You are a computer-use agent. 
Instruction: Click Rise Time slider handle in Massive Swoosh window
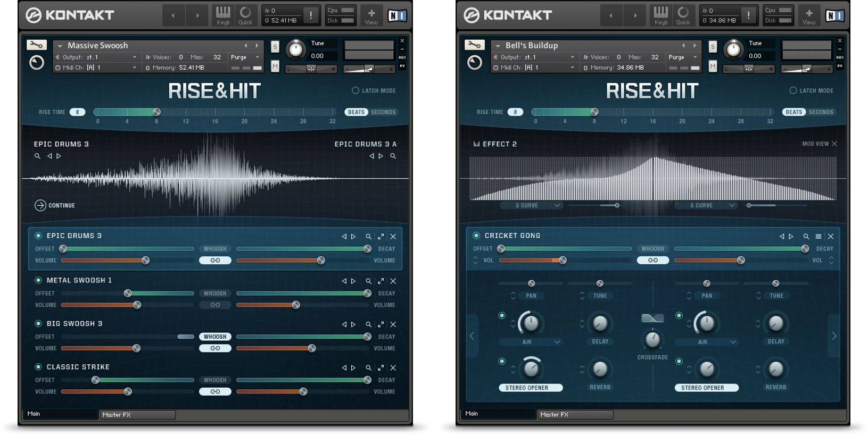click(156, 112)
